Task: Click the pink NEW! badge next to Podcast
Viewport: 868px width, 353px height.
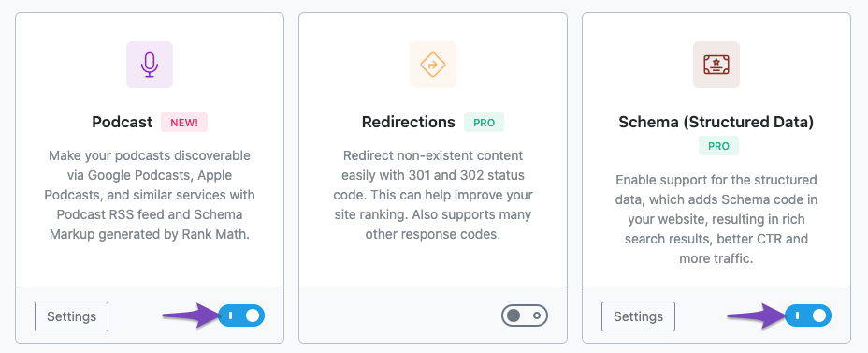Action: point(184,123)
